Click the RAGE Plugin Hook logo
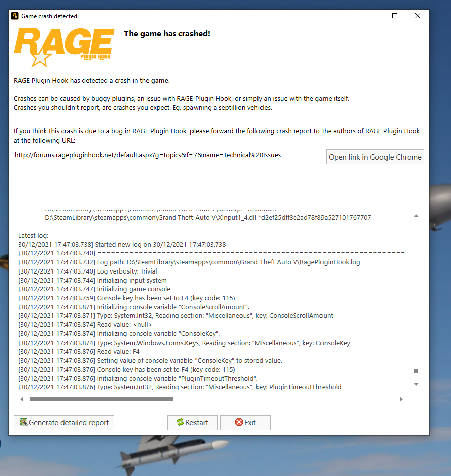 [64, 47]
